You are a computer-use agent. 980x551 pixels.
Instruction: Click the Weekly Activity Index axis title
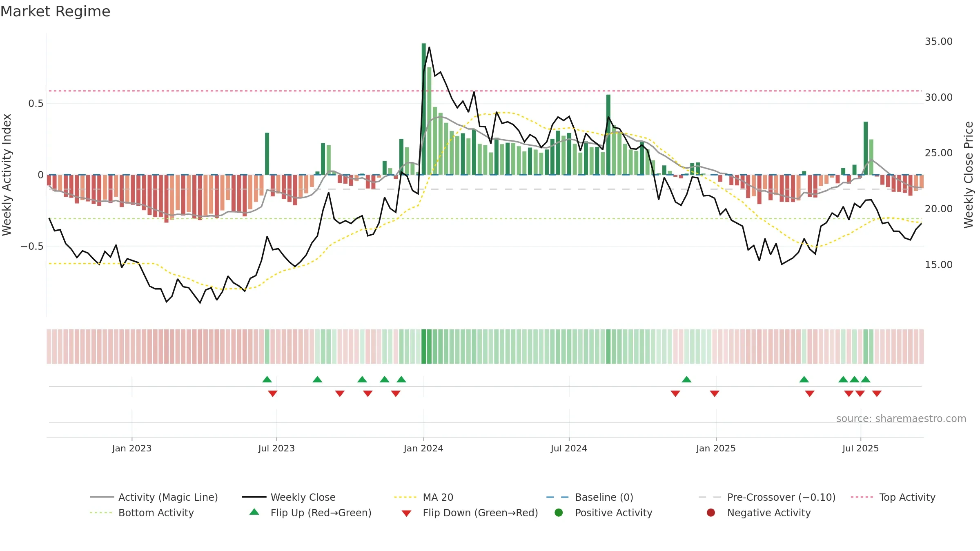7,175
